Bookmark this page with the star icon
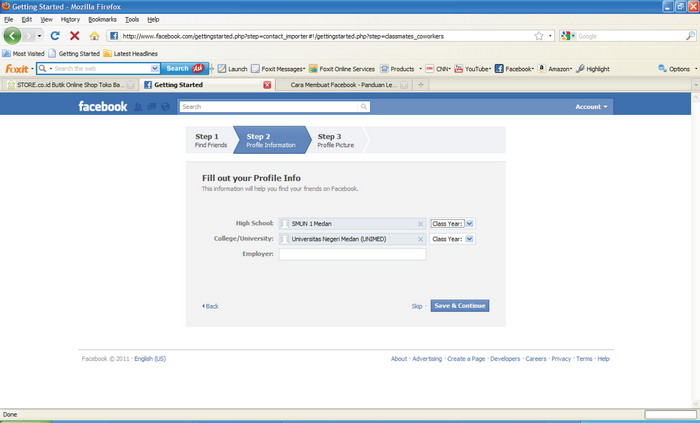 tap(539, 36)
